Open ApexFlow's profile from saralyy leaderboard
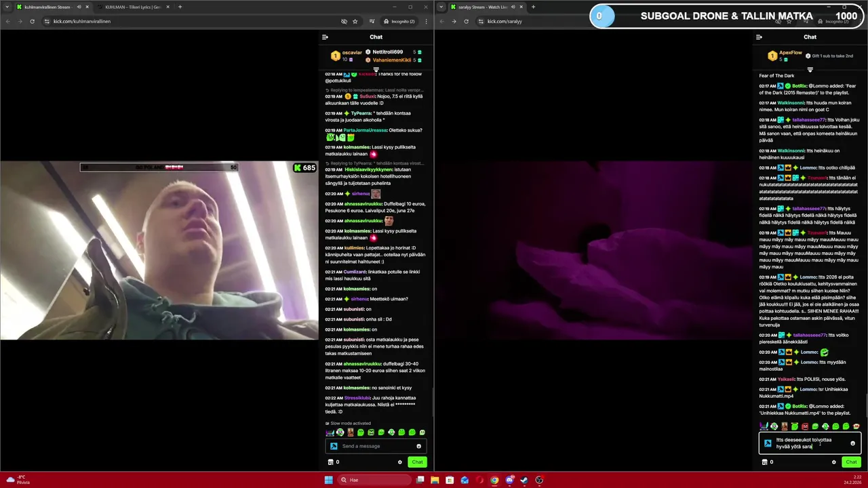Viewport: 868px width, 488px height. (x=790, y=52)
